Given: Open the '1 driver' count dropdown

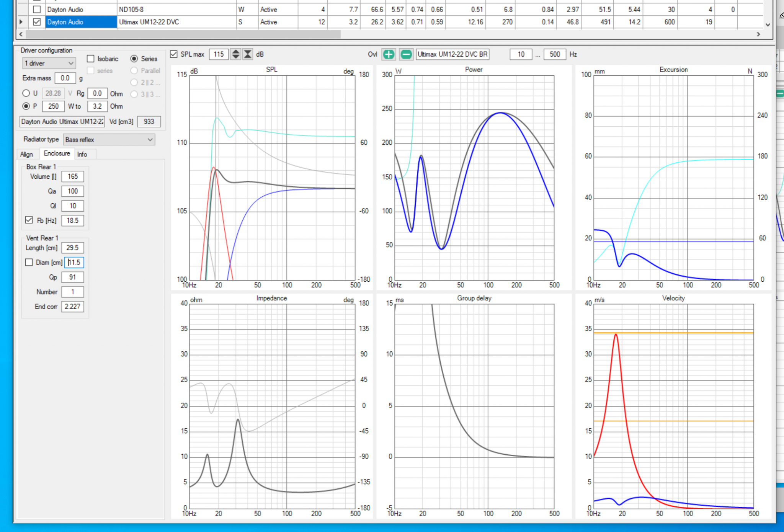Looking at the screenshot, I should [49, 63].
